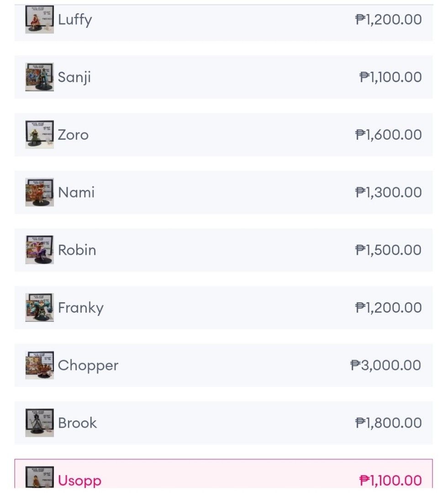Pick the Robin variation name
The width and height of the screenshot is (448, 493).
click(77, 250)
